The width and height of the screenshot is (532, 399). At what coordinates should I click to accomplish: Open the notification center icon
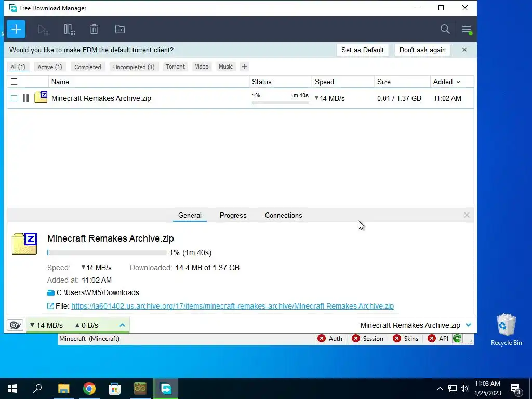516,389
